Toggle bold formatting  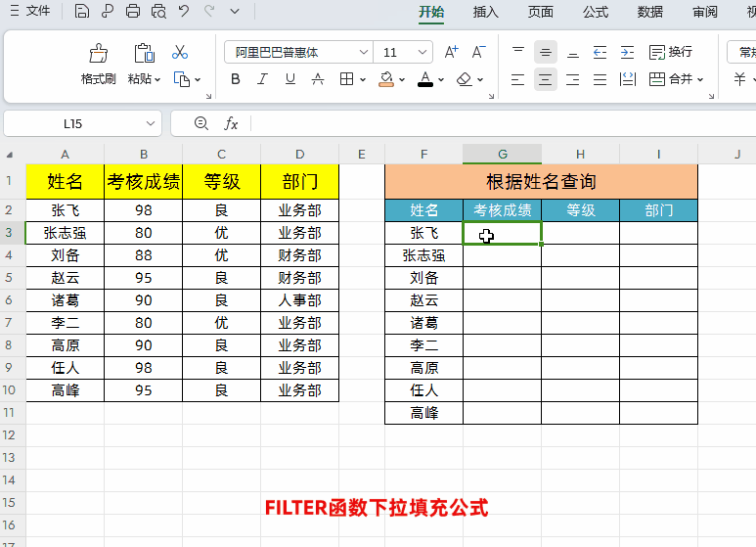click(236, 79)
